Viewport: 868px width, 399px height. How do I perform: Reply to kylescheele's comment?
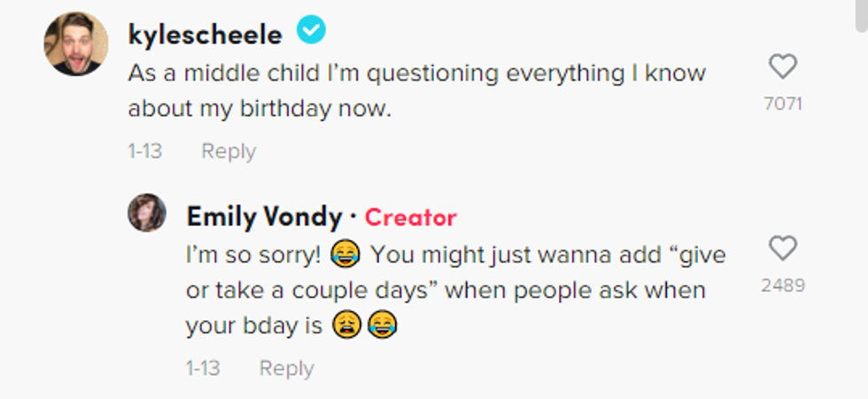click(x=229, y=151)
